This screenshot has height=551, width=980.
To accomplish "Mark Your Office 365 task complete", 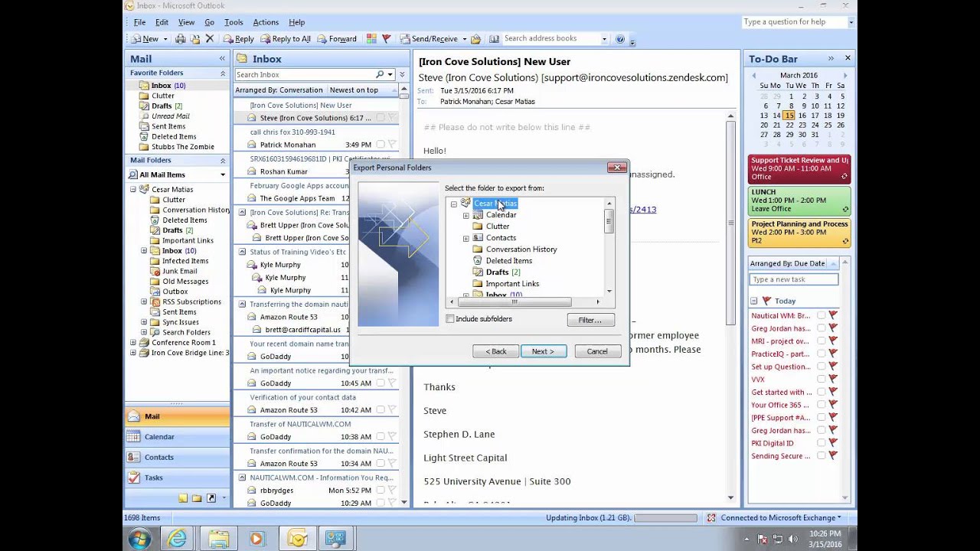I will click(x=821, y=405).
